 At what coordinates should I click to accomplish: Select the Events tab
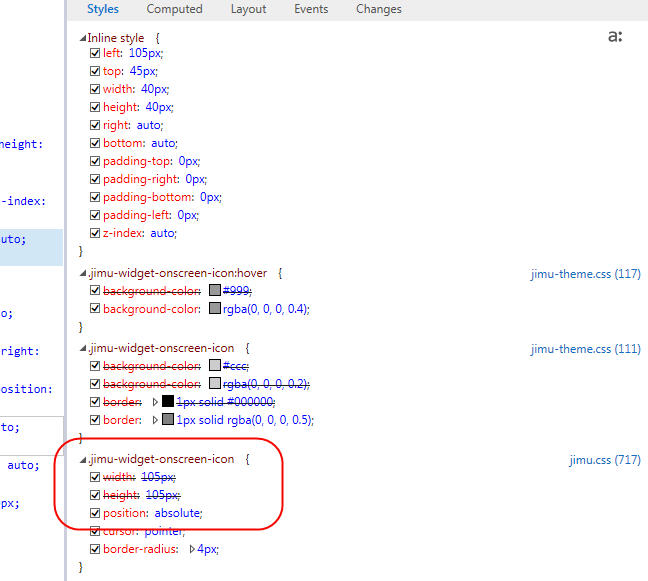coord(311,9)
